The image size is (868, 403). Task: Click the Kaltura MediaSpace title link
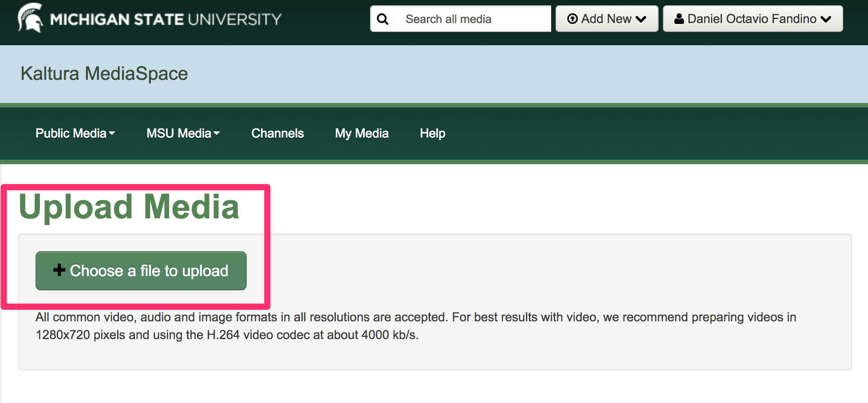coord(104,73)
